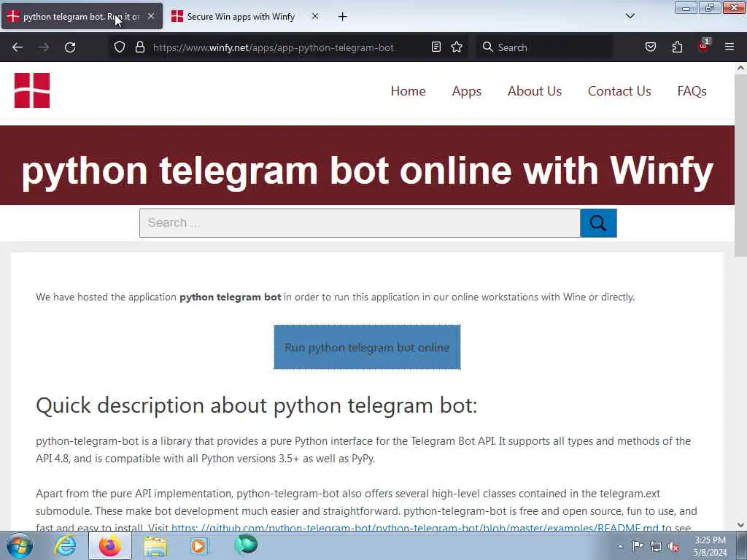The height and width of the screenshot is (560, 747).
Task: Open Contact Us page
Action: pos(619,91)
